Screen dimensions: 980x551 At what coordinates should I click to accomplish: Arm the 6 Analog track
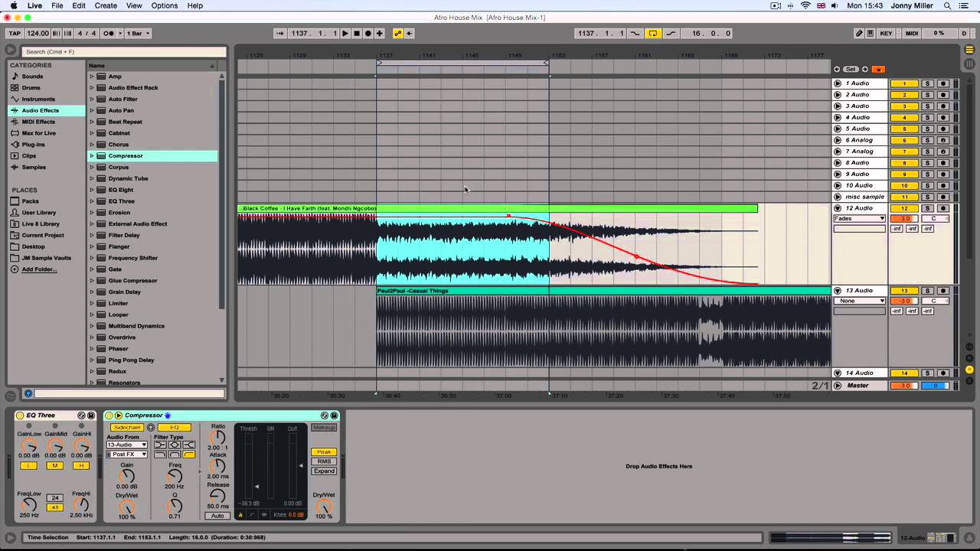tap(943, 140)
